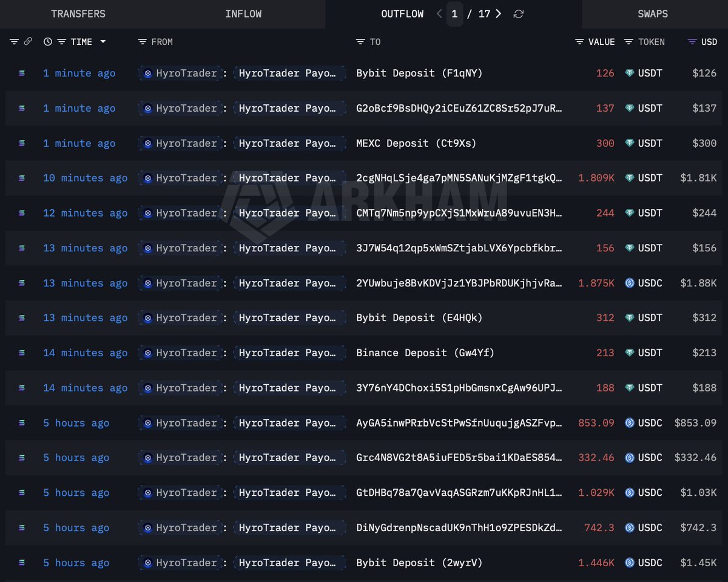The height and width of the screenshot is (582, 728).
Task: Open address AyGA5inwPRrbVcStPwSfnUuqujgASZFvp
Action: pos(459,423)
